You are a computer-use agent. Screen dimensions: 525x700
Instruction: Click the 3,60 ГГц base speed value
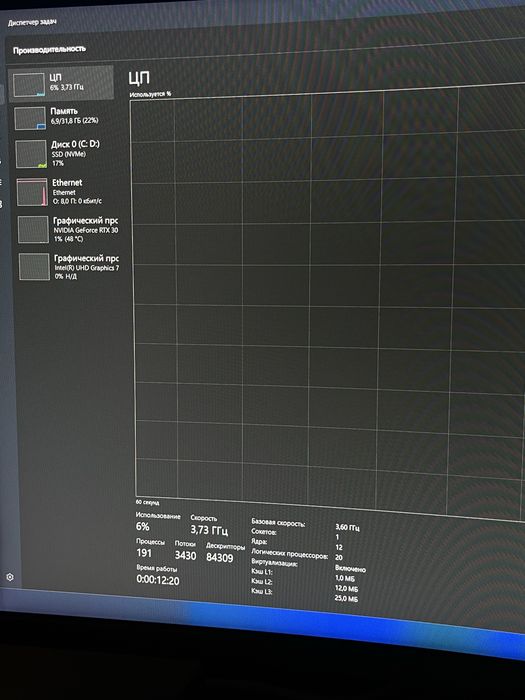[x=347, y=528]
